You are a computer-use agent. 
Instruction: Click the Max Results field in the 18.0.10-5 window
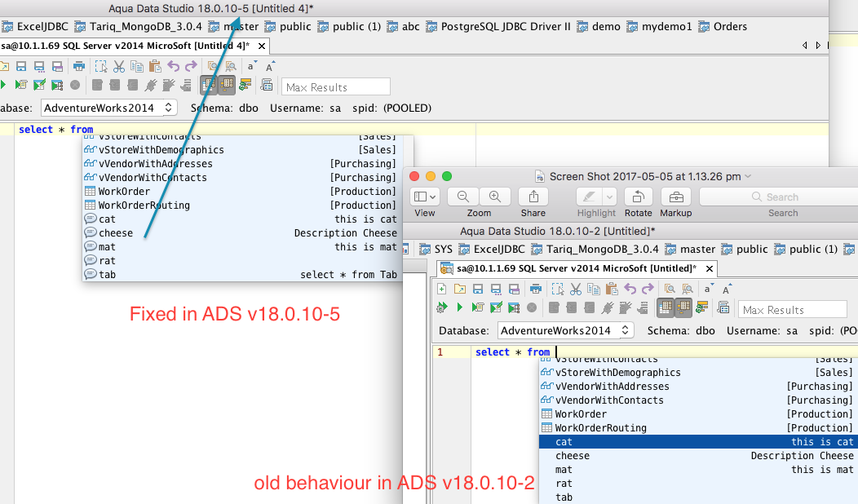[336, 87]
